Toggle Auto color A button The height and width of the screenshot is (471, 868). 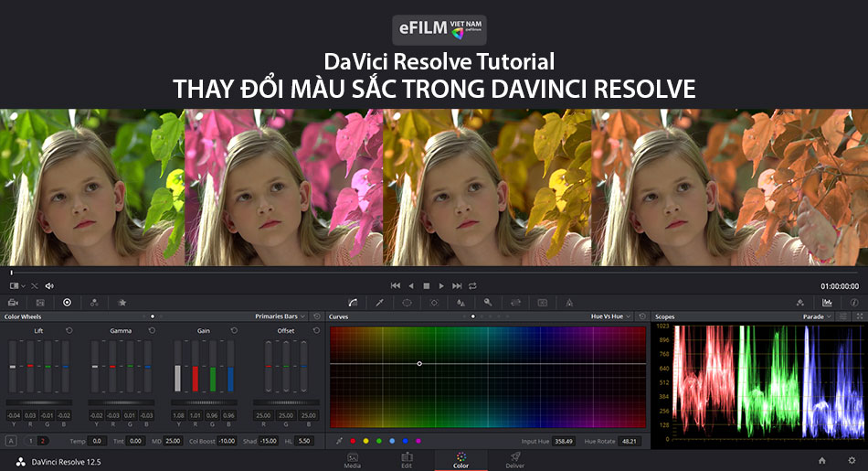11,441
